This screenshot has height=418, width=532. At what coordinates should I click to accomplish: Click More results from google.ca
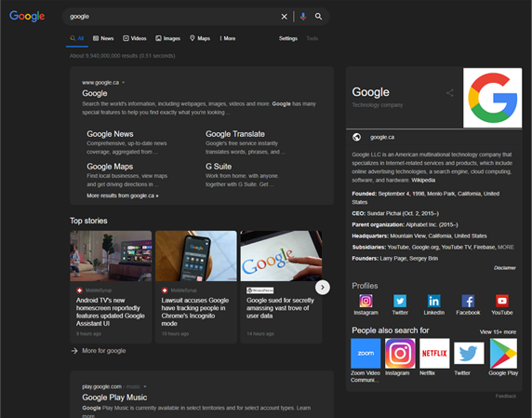tap(123, 196)
